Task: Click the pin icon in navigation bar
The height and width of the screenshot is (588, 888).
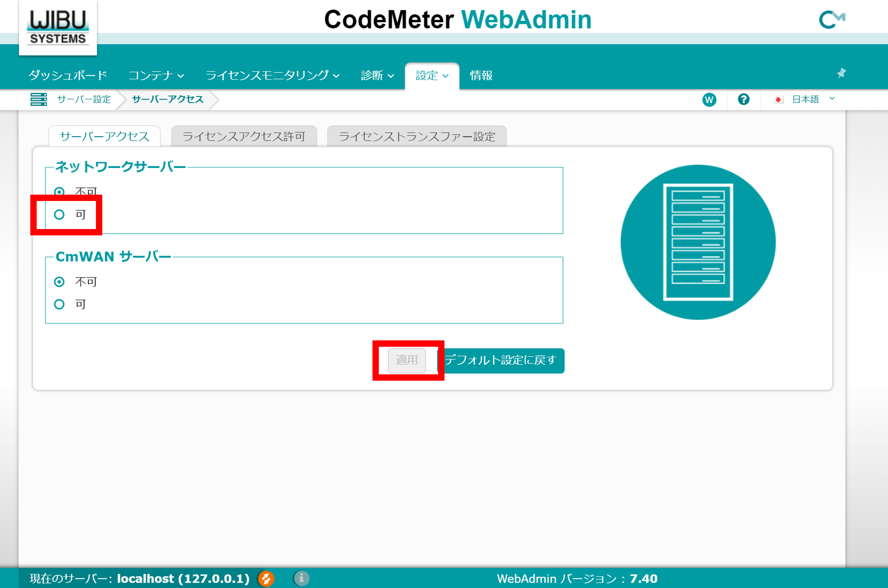Action: (x=841, y=73)
